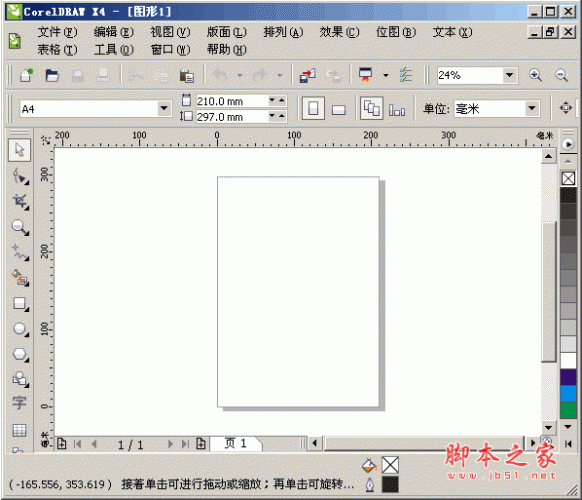Open the 视图(V) menu
This screenshot has width=582, height=500.
pyautogui.click(x=170, y=32)
